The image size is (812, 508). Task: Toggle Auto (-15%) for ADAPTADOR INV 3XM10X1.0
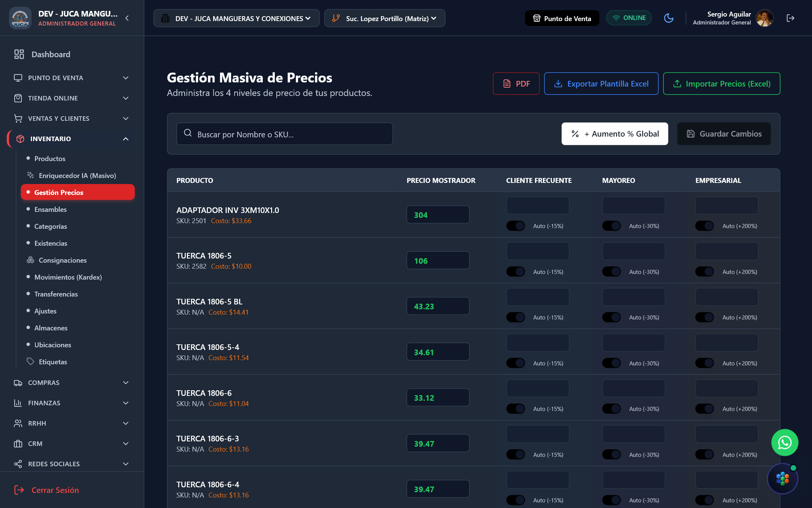click(x=515, y=226)
